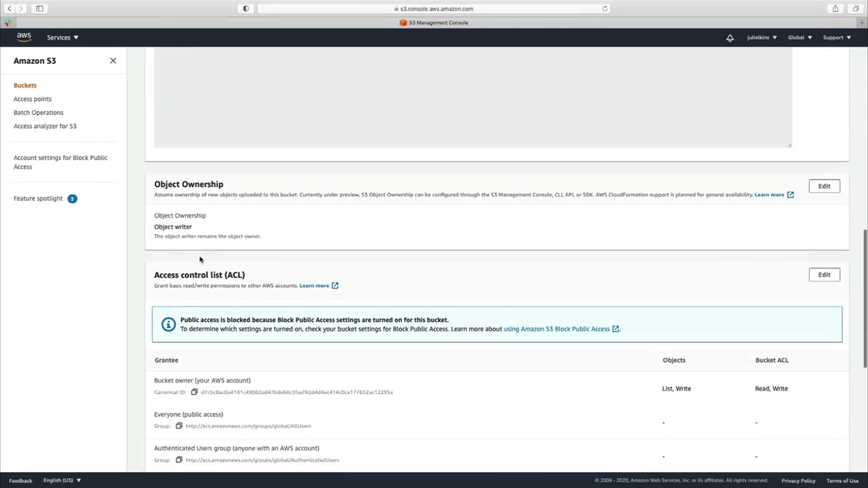Click the Bucket ACL column header

tap(772, 360)
